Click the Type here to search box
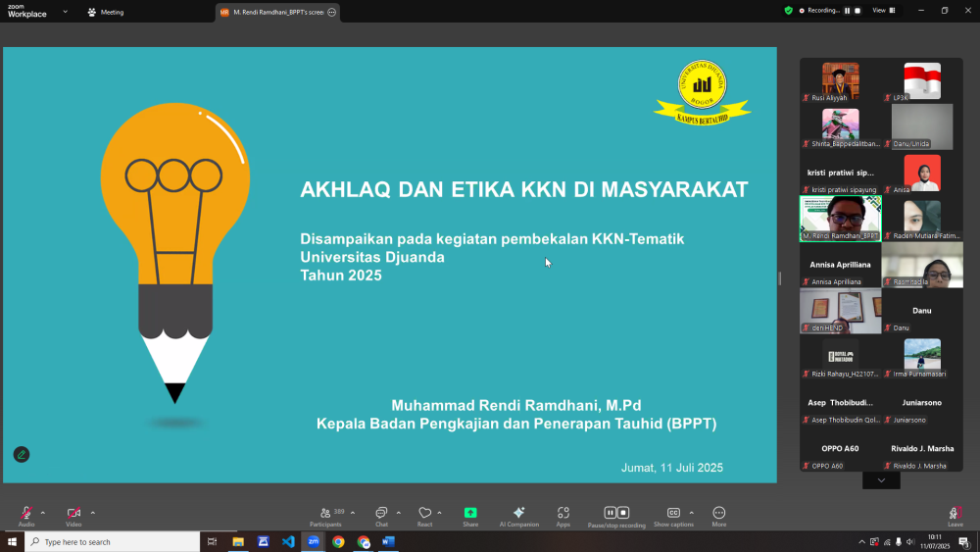The image size is (980, 552). pos(113,542)
